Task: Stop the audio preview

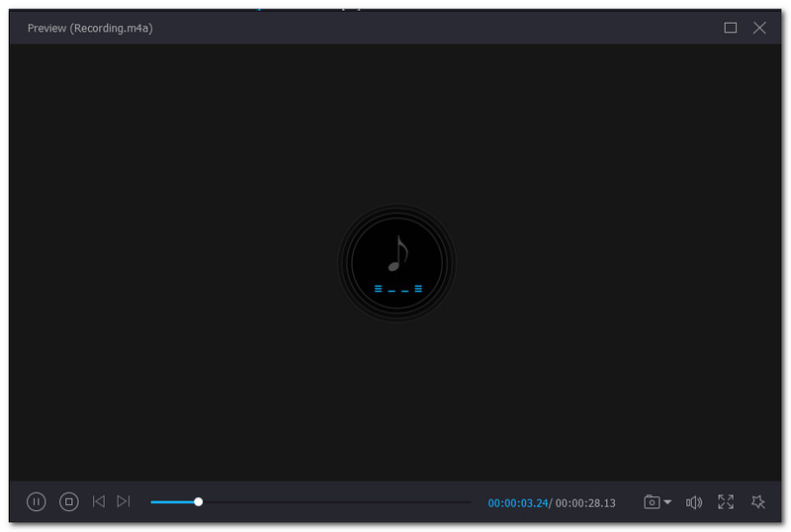Action: pos(68,501)
